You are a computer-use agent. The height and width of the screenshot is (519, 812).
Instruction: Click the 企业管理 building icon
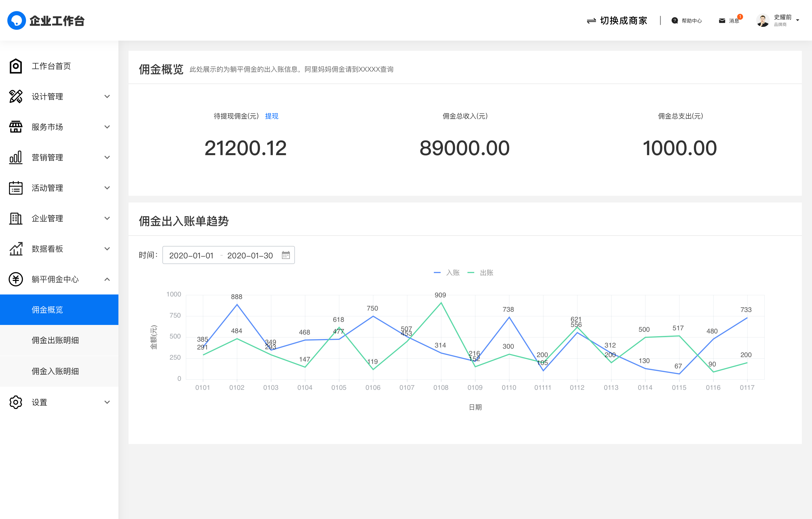[x=16, y=218]
